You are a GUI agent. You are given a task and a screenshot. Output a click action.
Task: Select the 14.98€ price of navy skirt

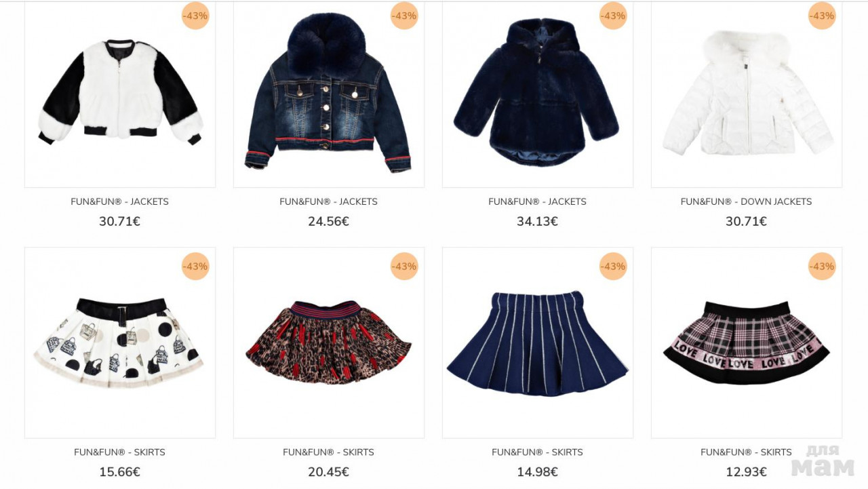(537, 472)
